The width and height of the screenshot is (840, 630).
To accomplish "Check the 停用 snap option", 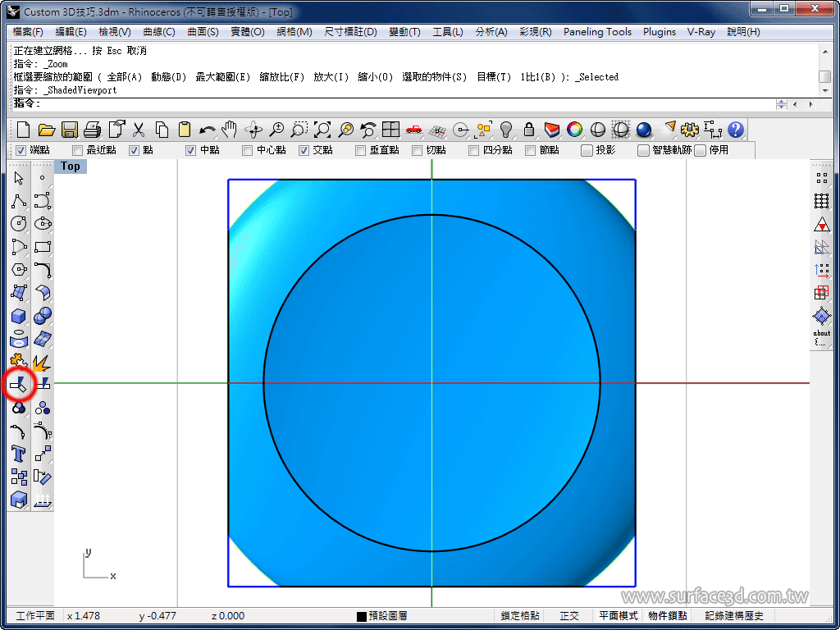I will coord(701,151).
